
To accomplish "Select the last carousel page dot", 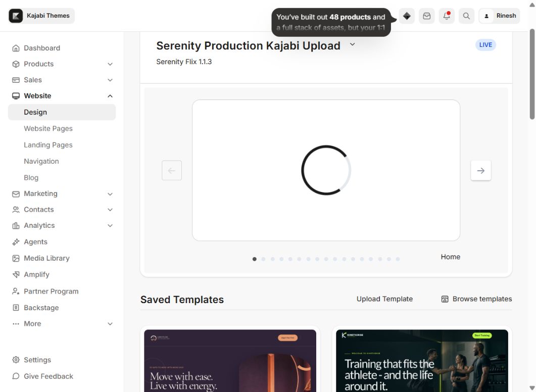I will point(398,259).
